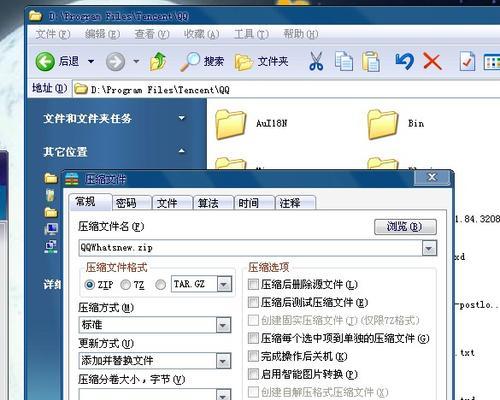Screen dimensions: 500x400
Task: Switch to the 算法 tab
Action: [x=213, y=203]
